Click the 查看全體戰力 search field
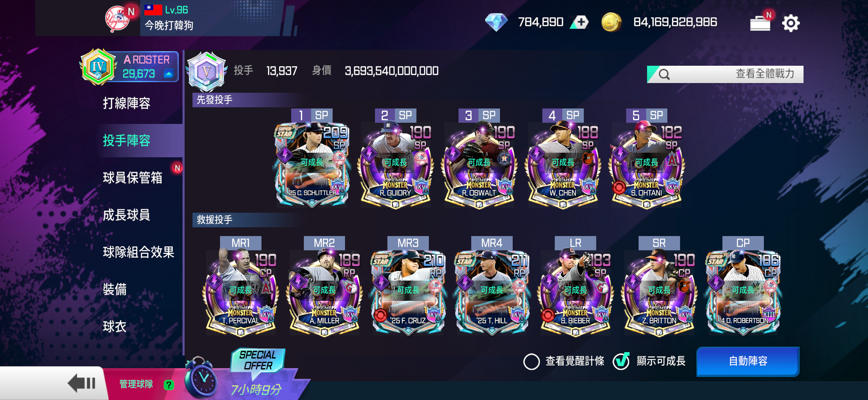The height and width of the screenshot is (400, 868). [725, 74]
